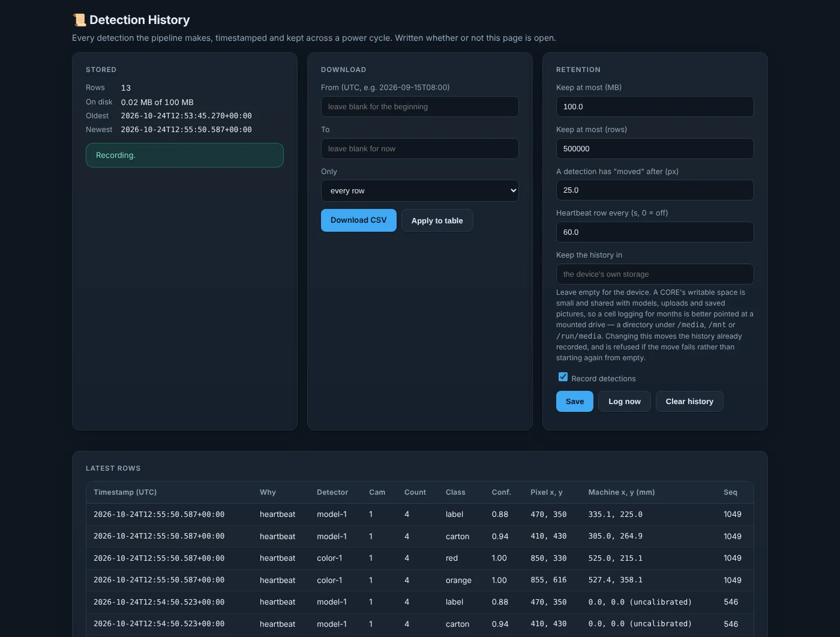
Task: Click the stored Rows value 13
Action: click(x=126, y=88)
